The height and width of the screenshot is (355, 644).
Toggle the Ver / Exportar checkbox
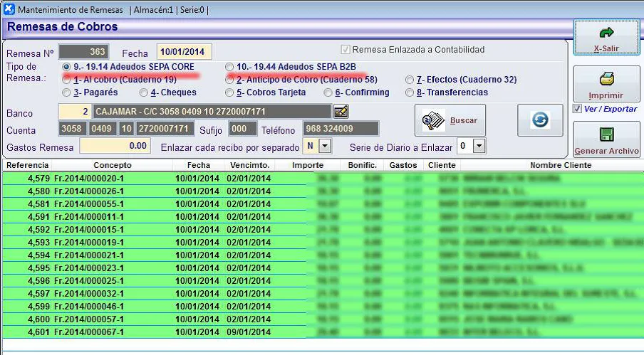pos(578,109)
